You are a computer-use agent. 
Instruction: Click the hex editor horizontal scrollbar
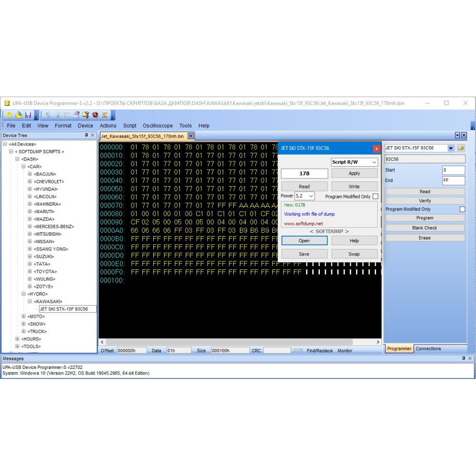229,342
